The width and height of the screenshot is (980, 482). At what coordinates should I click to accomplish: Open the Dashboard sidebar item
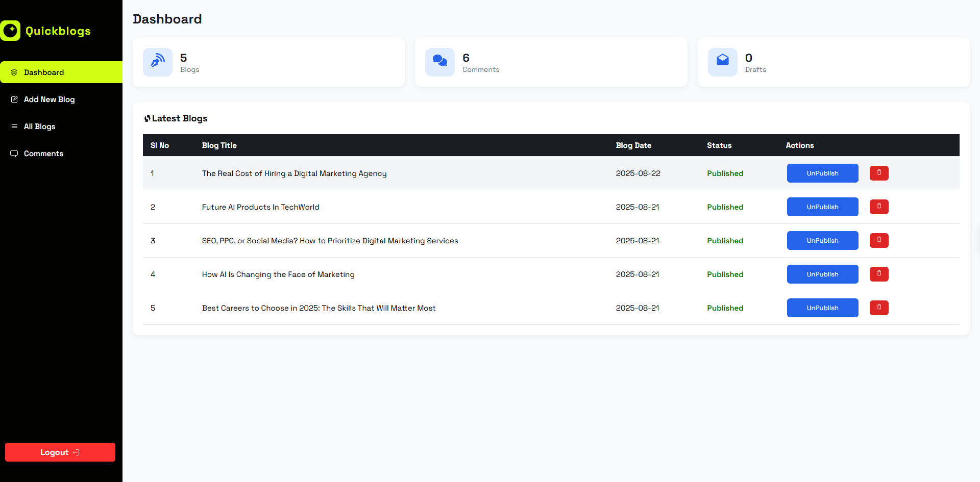tap(44, 72)
